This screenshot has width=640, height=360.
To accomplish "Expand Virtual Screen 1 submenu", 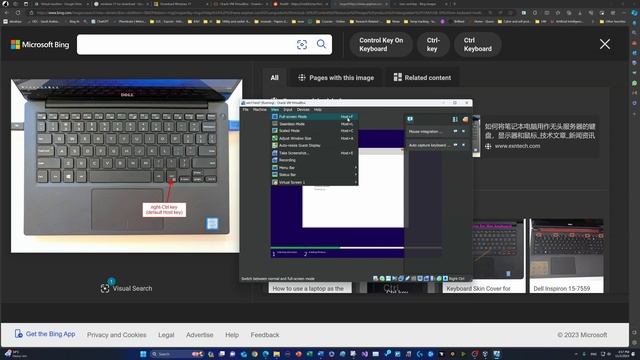I will [x=314, y=182].
